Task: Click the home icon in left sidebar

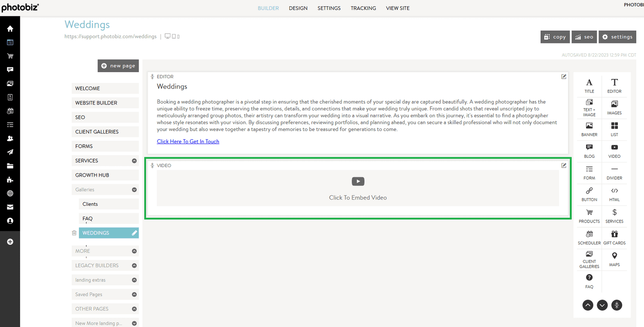Action: (10, 29)
